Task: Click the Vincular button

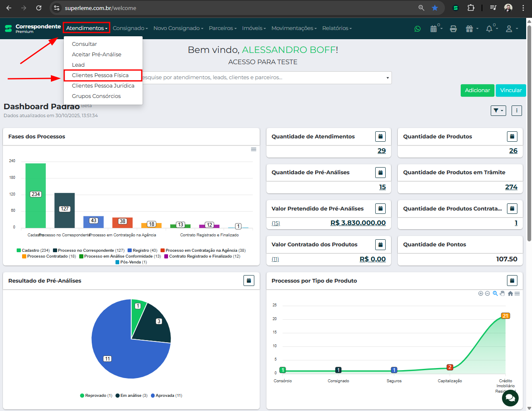Action: (511, 90)
